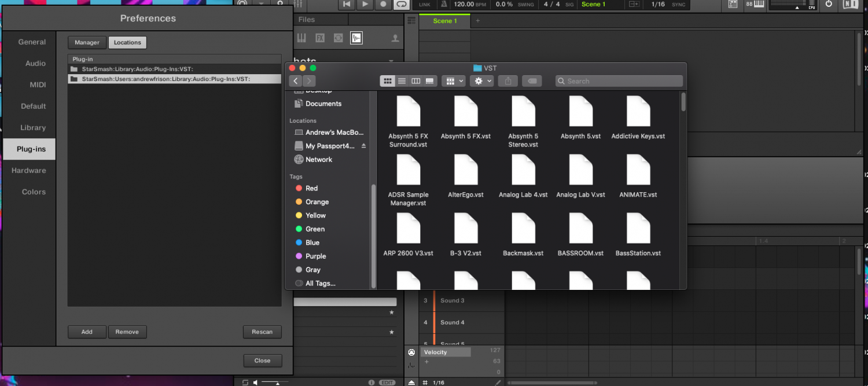
Task: Go forward in Finder window
Action: click(310, 81)
